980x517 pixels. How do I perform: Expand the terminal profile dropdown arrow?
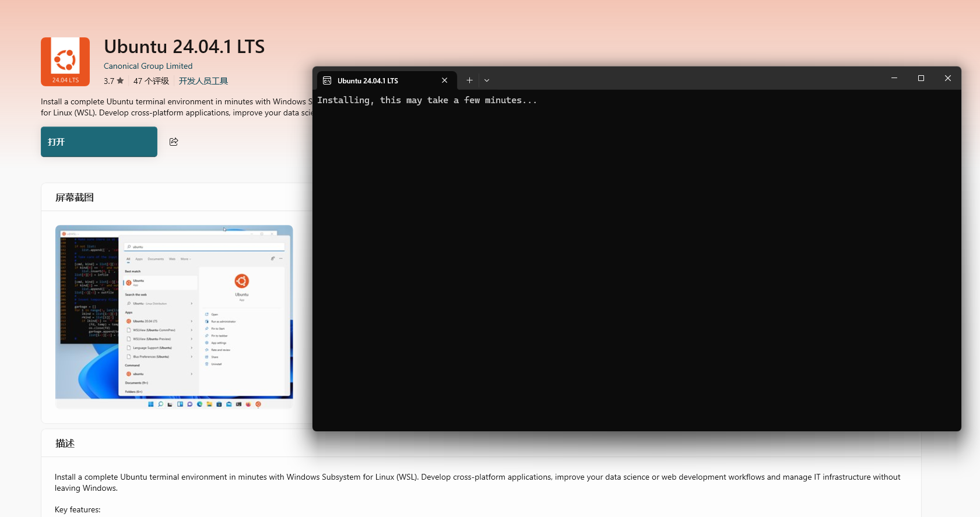(487, 80)
